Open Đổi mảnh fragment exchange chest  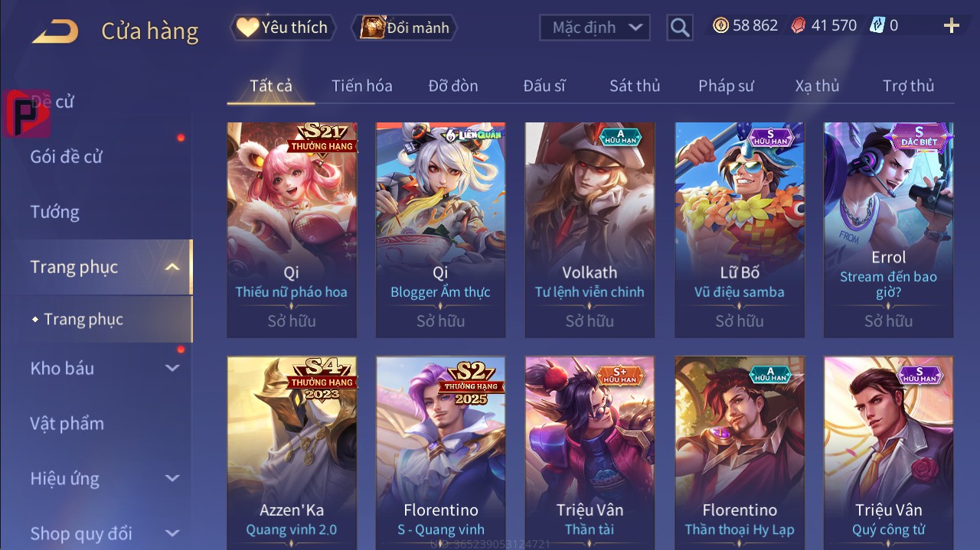[404, 28]
